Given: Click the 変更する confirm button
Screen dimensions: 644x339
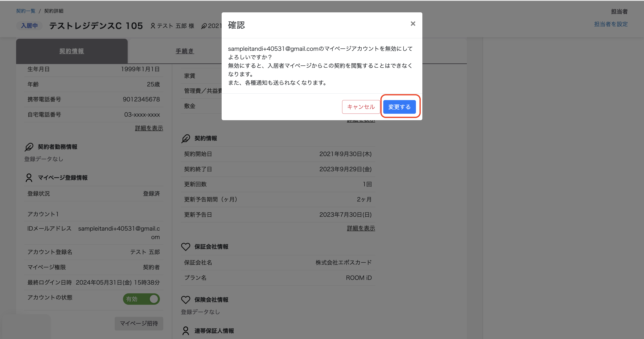Looking at the screenshot, I should tap(399, 107).
